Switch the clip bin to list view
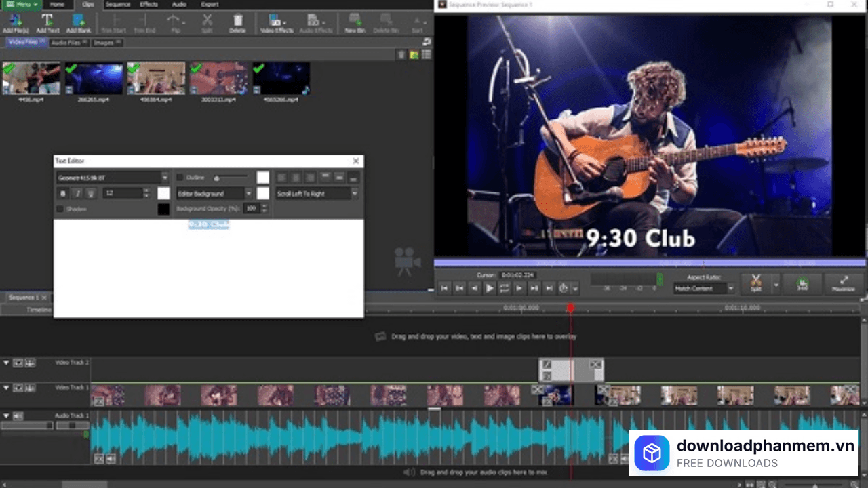The height and width of the screenshot is (488, 868). coord(426,55)
